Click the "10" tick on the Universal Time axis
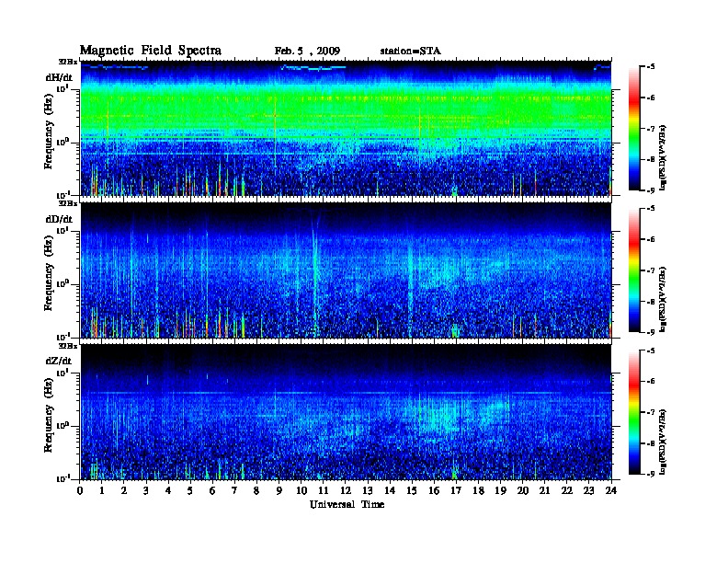 click(x=301, y=491)
